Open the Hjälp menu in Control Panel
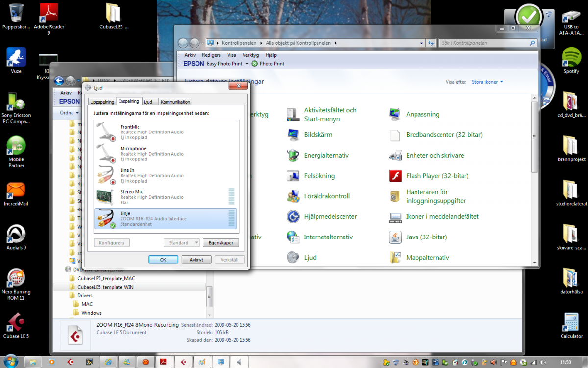Screen dimensions: 588x368 [271, 55]
